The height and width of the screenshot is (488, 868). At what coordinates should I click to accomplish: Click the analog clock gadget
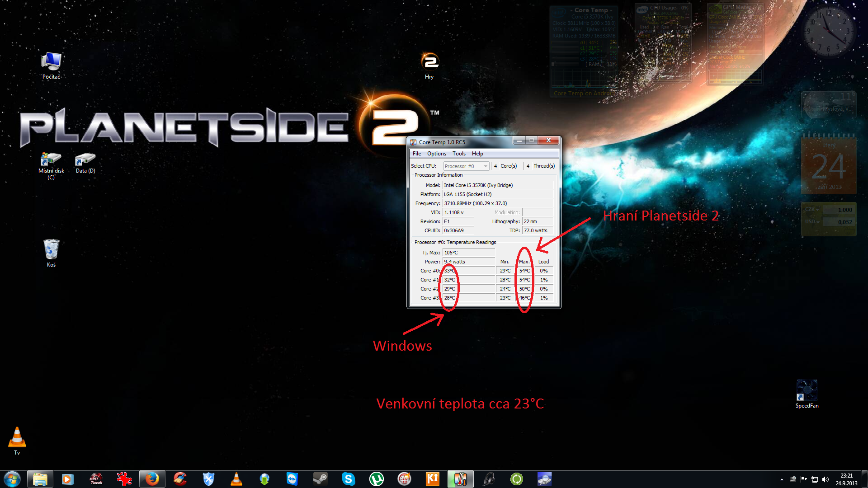coord(829,30)
